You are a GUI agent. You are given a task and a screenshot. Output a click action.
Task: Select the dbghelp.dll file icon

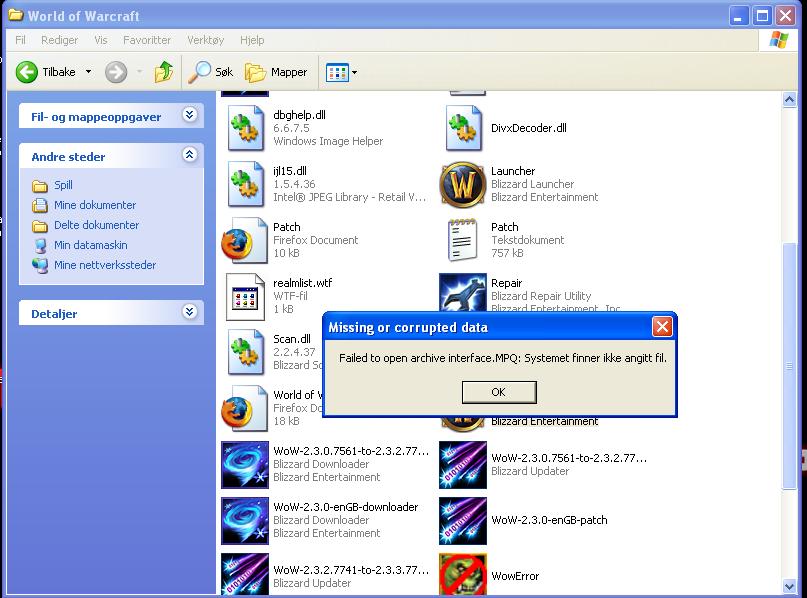(245, 128)
